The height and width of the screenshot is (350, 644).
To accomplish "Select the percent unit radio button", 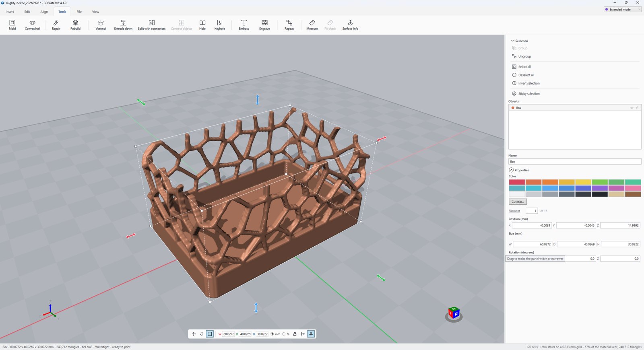I will (284, 334).
